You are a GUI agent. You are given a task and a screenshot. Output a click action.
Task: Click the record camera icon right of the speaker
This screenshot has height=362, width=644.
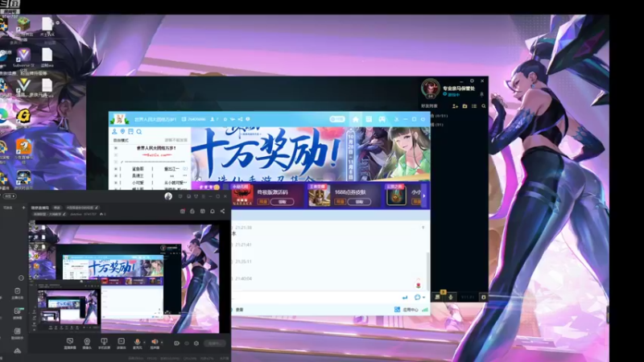coord(176,343)
